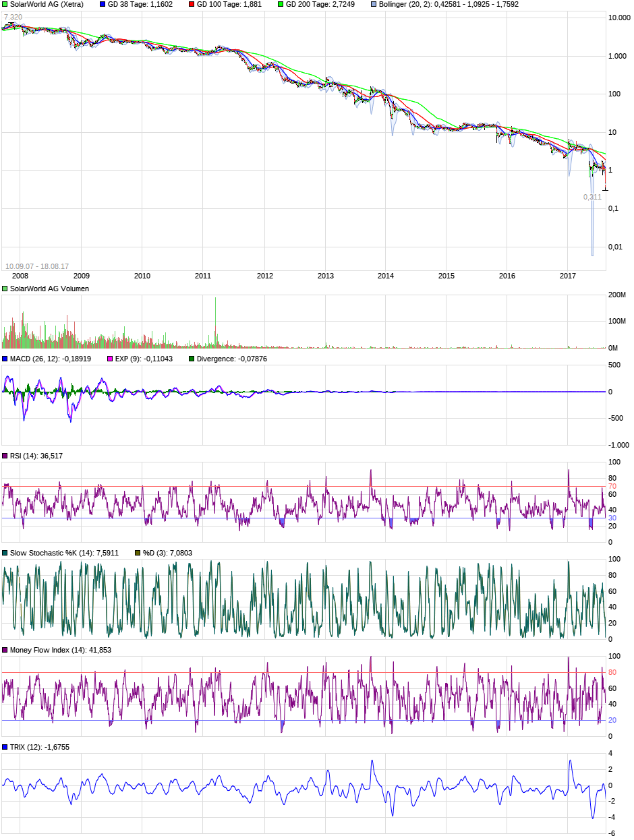This screenshot has height=840, width=634.
Task: Select the GD 38 Tage indicator icon
Action: (x=101, y=5)
